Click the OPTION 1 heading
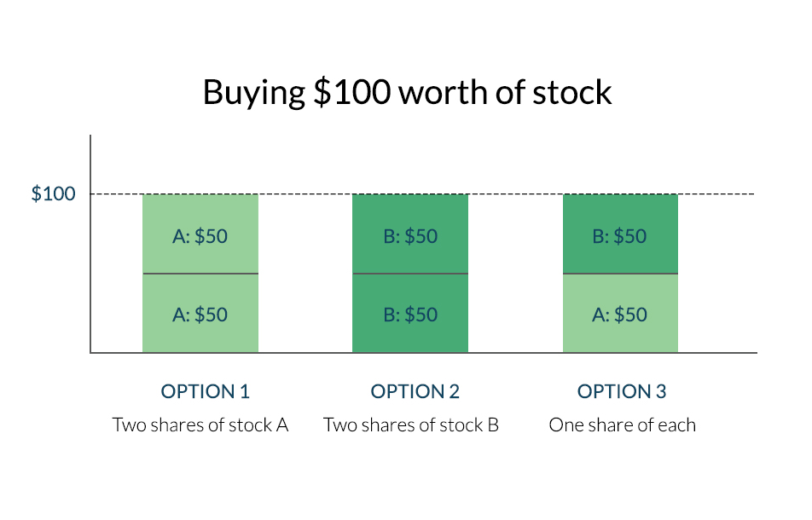 tap(205, 391)
